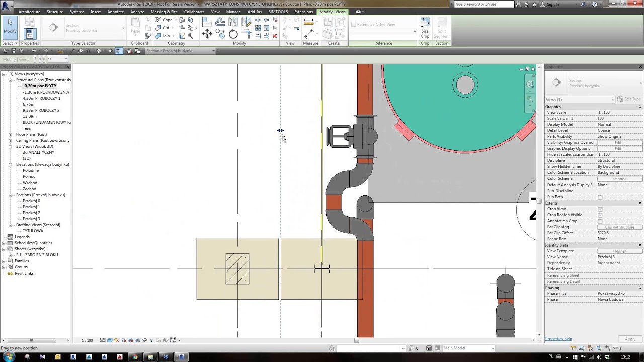
Task: Click Visibility/Graphics Overrides Edit button
Action: pyautogui.click(x=619, y=143)
